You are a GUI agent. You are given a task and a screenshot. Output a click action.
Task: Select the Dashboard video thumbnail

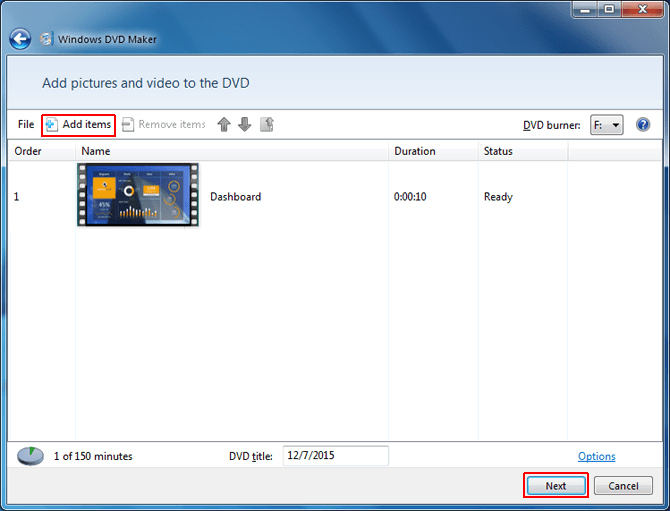(138, 195)
